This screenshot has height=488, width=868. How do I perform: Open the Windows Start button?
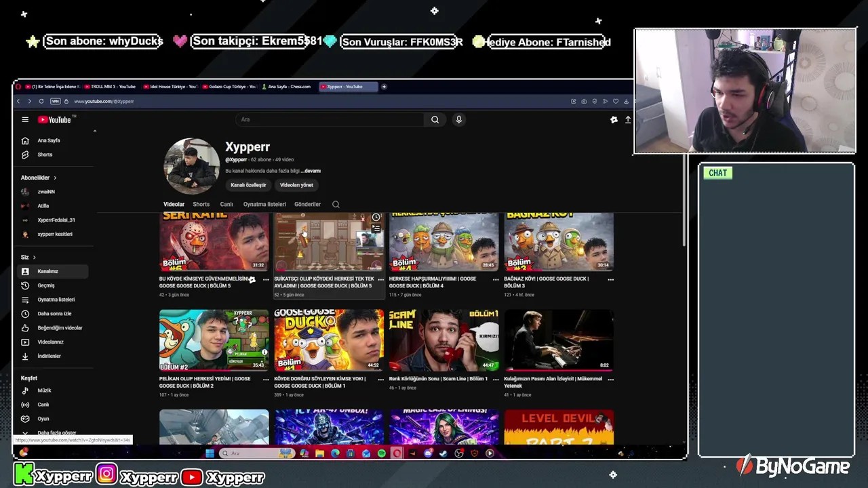point(210,453)
